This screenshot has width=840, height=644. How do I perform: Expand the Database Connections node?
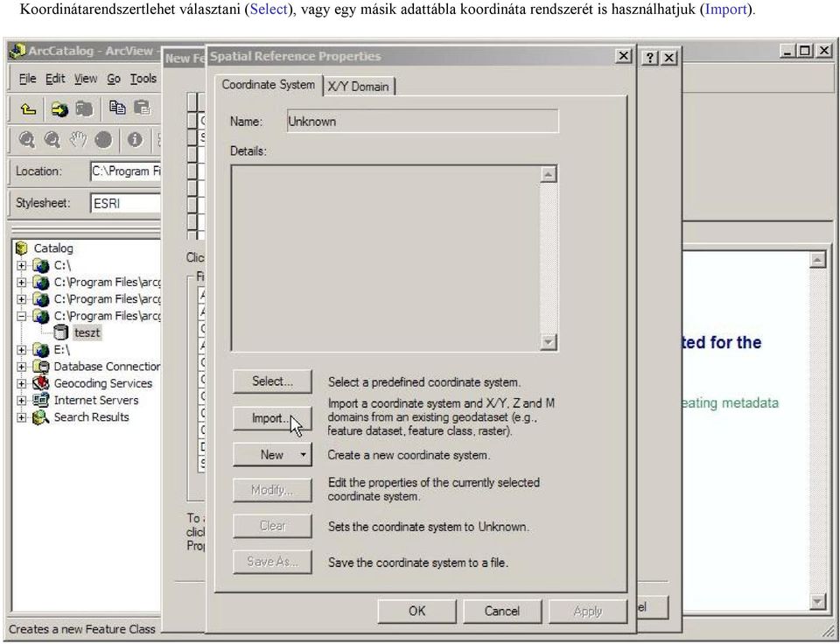pos(21,367)
